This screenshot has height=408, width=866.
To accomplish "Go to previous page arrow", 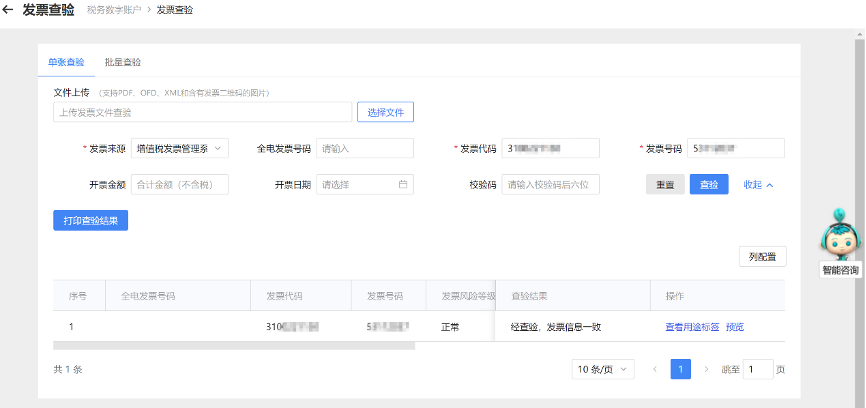I will pos(655,369).
